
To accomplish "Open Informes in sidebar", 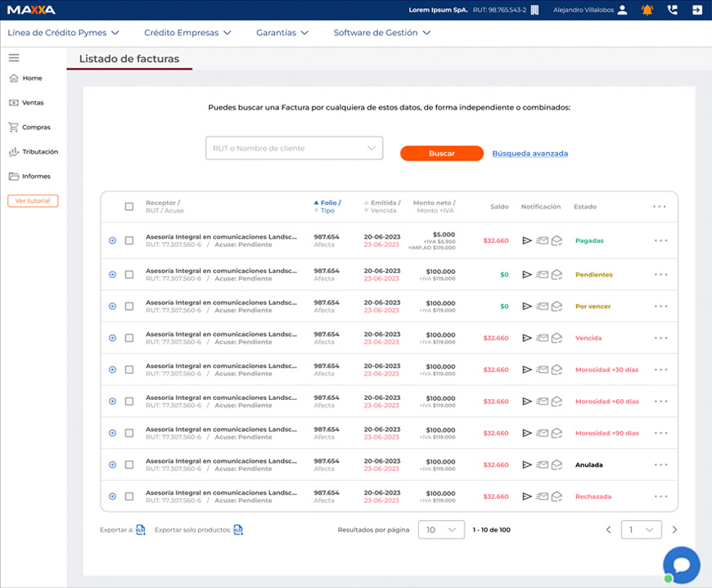I will [29, 176].
